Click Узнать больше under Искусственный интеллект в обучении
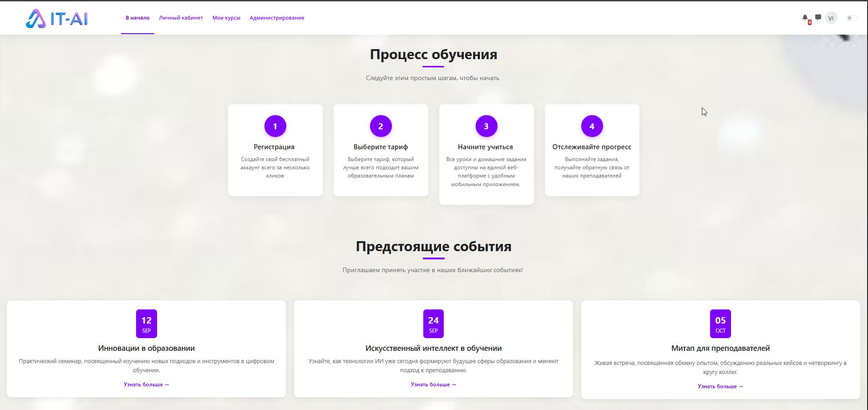This screenshot has height=410, width=868. [x=433, y=384]
